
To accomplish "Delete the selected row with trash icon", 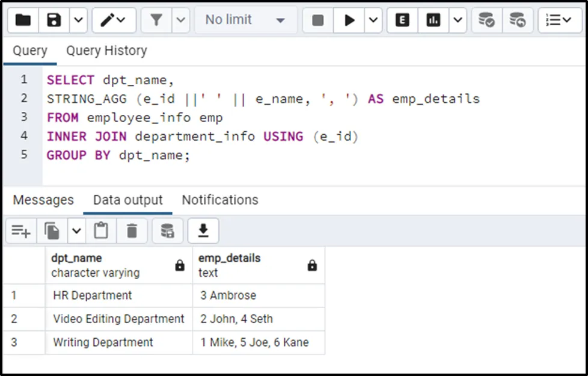I will pos(132,230).
